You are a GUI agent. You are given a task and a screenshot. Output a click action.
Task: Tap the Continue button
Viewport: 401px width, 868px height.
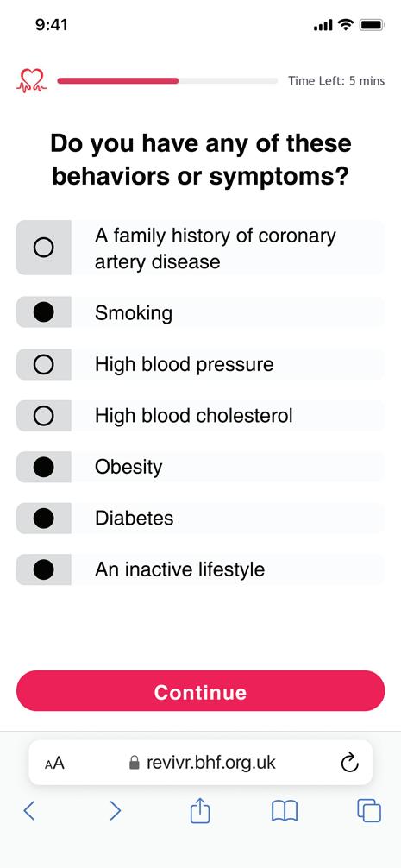click(200, 691)
